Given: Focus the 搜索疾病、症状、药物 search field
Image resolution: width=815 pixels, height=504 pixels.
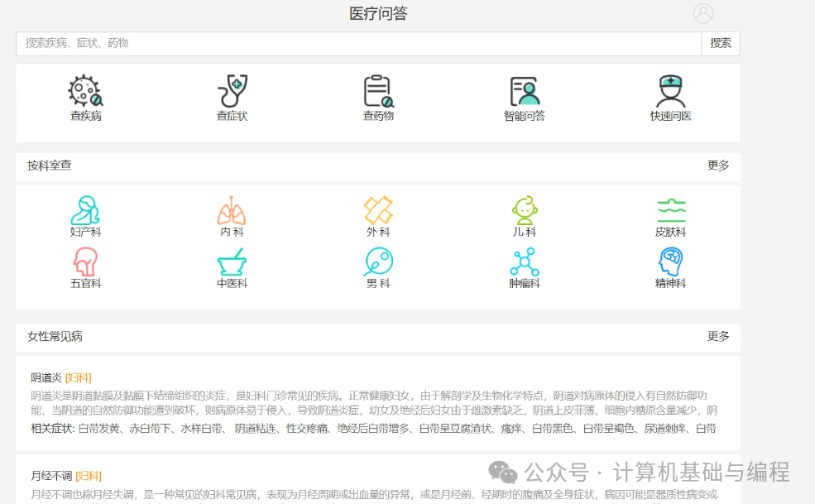Looking at the screenshot, I should 358,43.
